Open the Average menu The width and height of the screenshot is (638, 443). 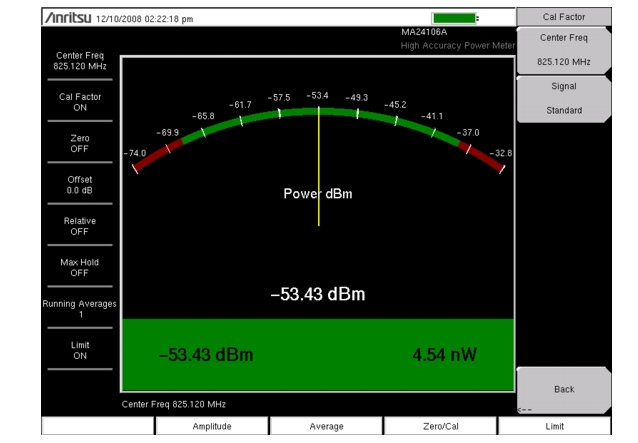[x=326, y=426]
